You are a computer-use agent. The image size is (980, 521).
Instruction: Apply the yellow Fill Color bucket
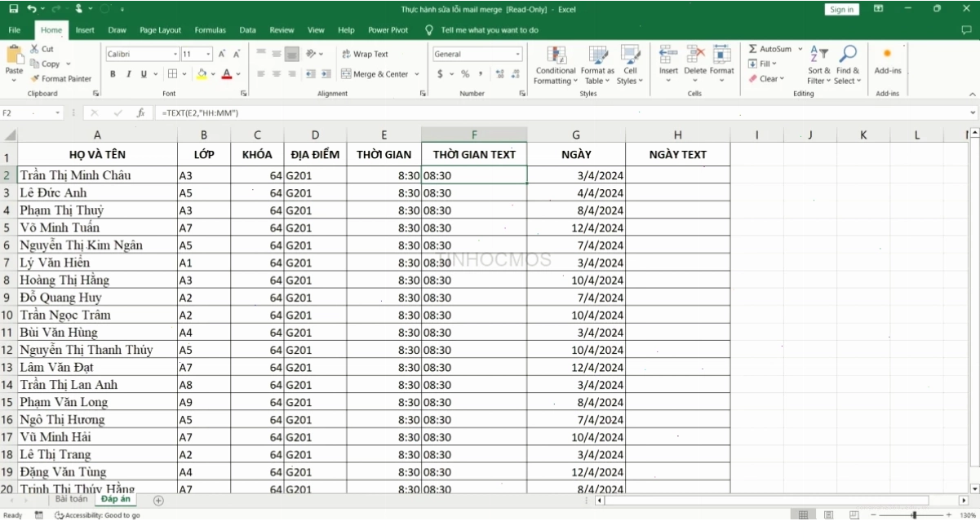coord(202,73)
